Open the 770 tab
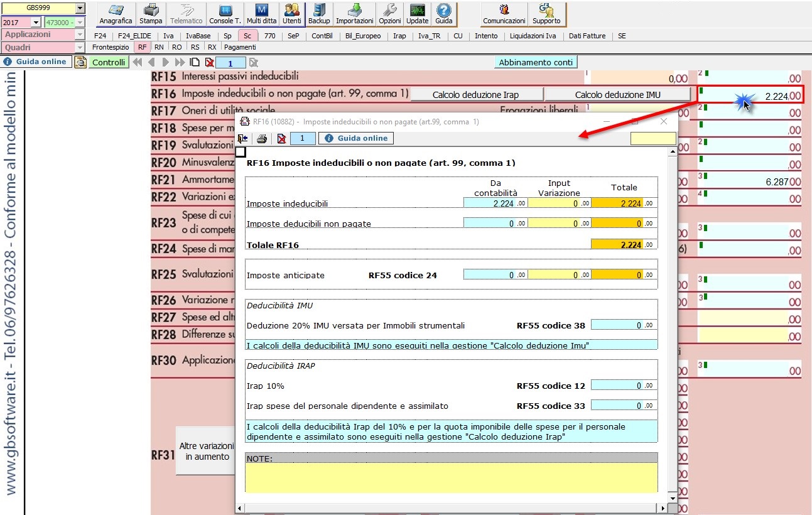Screen dimensions: 812x515 [x=269, y=36]
